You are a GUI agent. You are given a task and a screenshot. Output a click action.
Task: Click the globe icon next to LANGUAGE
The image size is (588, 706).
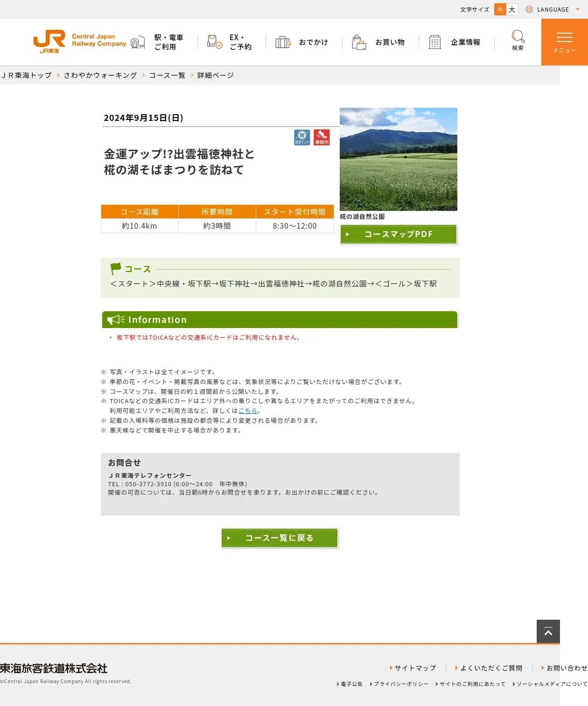click(x=529, y=9)
